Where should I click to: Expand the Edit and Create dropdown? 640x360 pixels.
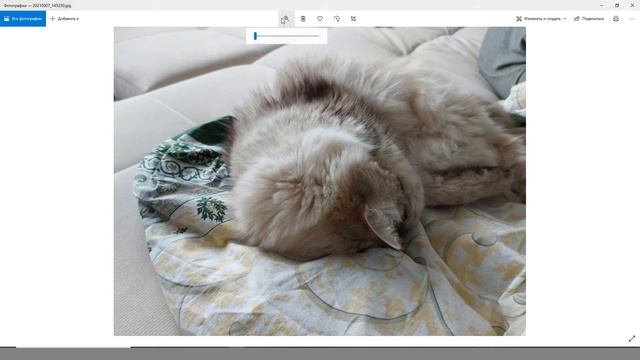tap(541, 19)
